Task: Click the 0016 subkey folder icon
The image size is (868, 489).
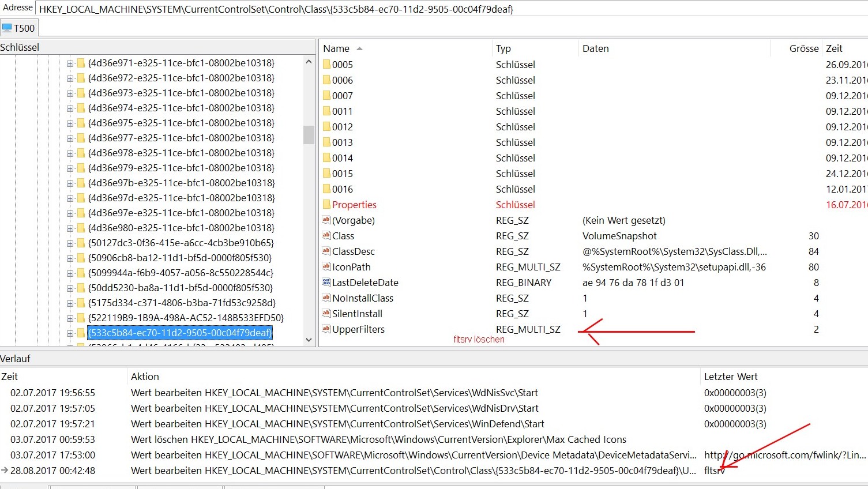Action: click(x=326, y=189)
